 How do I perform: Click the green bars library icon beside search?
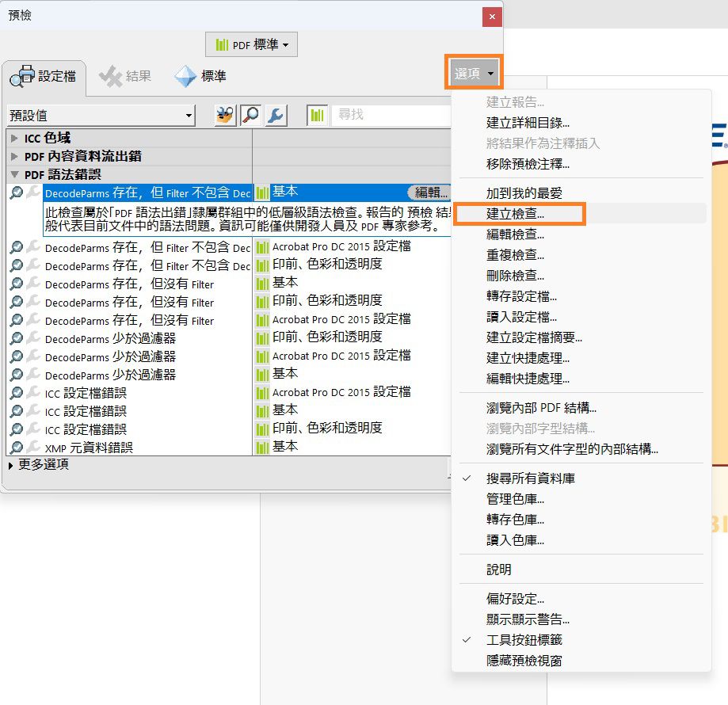tap(318, 115)
